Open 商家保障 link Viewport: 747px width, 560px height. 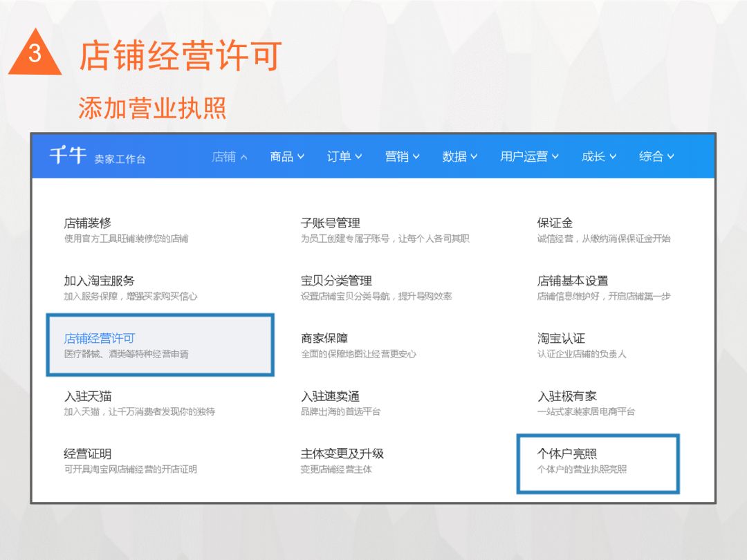point(324,339)
